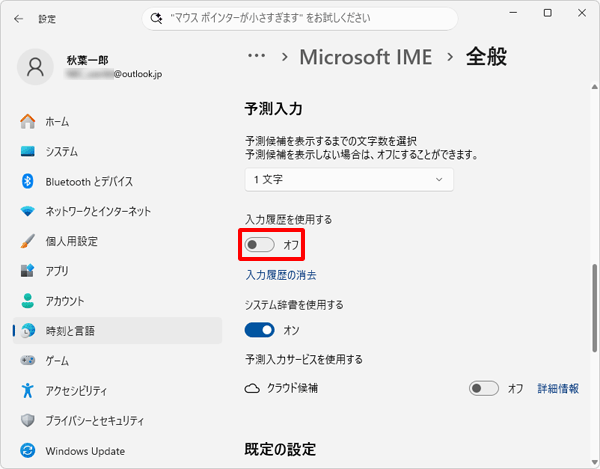600x469 pixels.
Task: Open Windows Update page
Action: [x=117, y=451]
